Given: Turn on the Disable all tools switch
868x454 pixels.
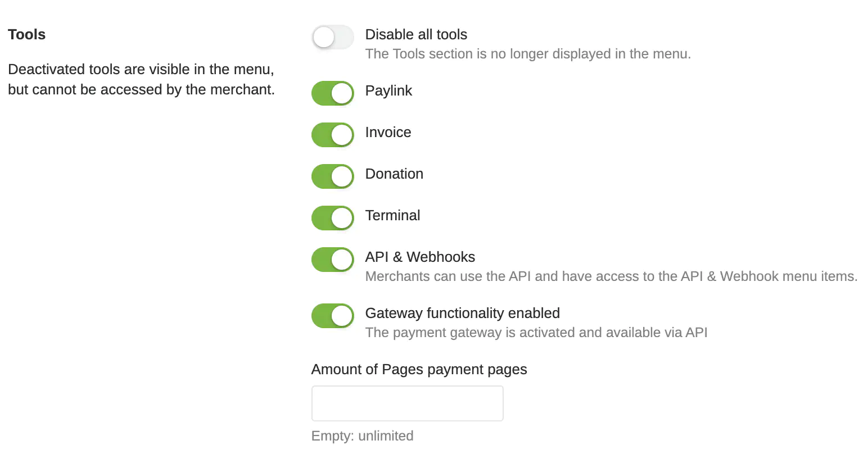Looking at the screenshot, I should pos(333,37).
